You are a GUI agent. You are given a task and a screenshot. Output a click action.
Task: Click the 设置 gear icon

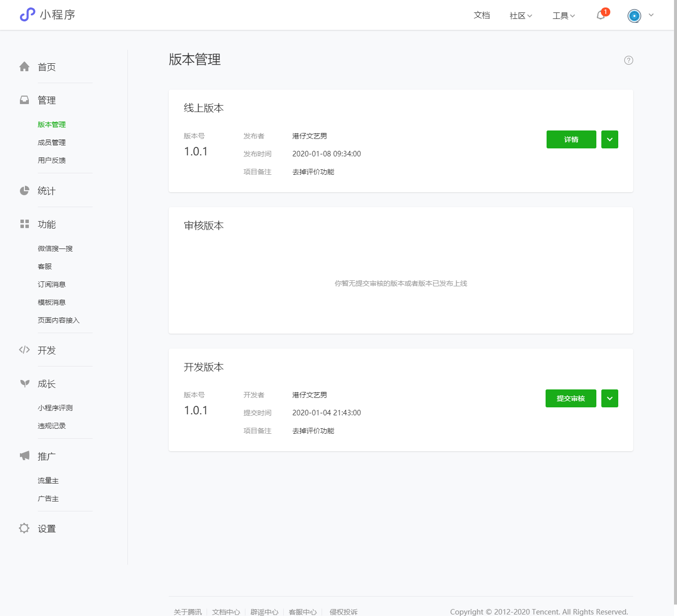coord(24,528)
